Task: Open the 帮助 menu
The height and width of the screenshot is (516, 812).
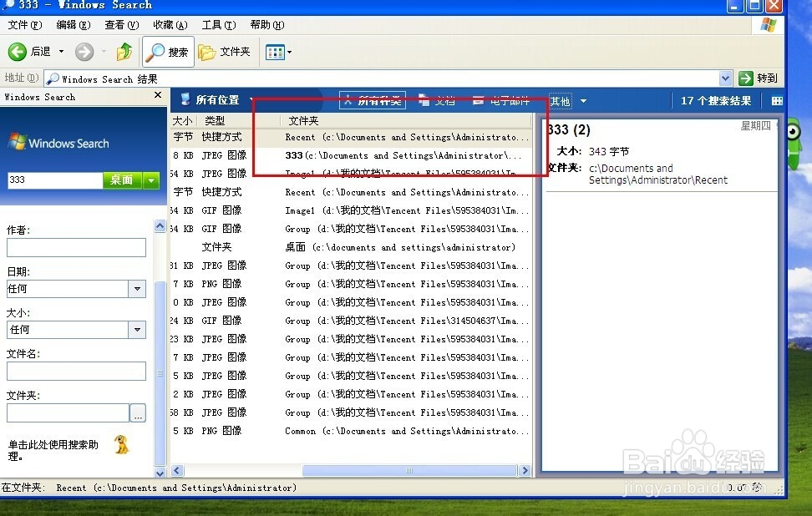Action: pyautogui.click(x=267, y=25)
